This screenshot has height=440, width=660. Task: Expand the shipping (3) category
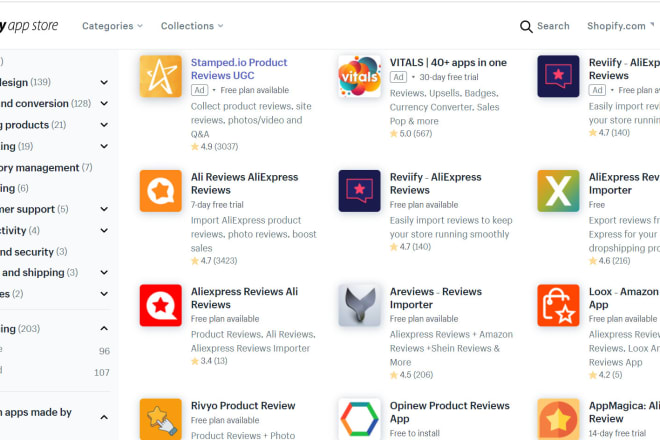[104, 272]
